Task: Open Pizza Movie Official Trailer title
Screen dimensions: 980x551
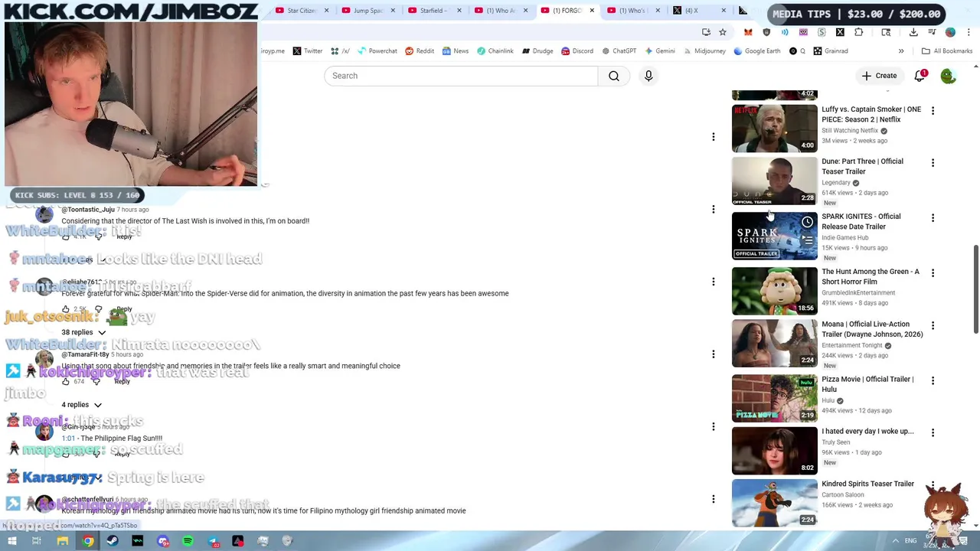Action: coord(867,384)
